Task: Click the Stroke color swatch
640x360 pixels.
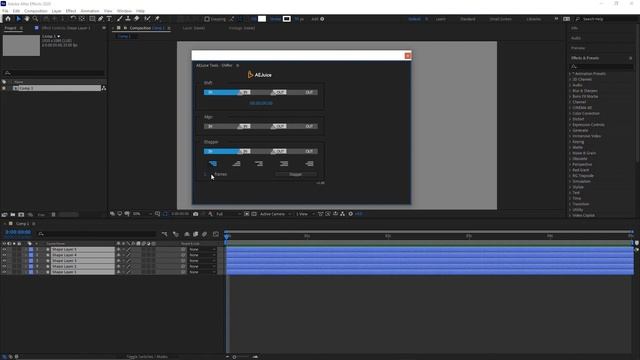Action: click(x=287, y=19)
